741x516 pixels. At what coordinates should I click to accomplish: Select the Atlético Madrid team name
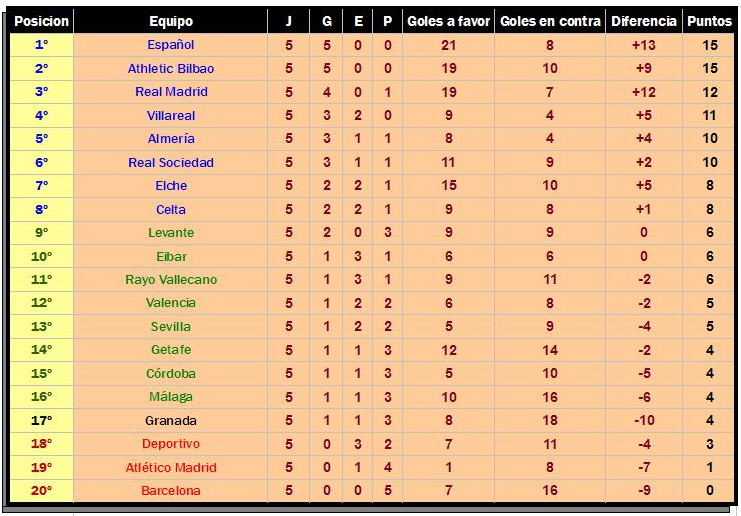coord(171,468)
